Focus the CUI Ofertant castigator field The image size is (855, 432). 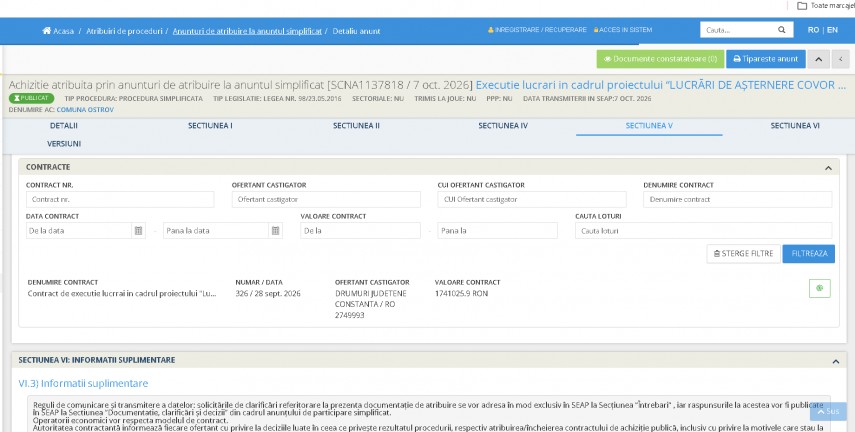point(532,200)
